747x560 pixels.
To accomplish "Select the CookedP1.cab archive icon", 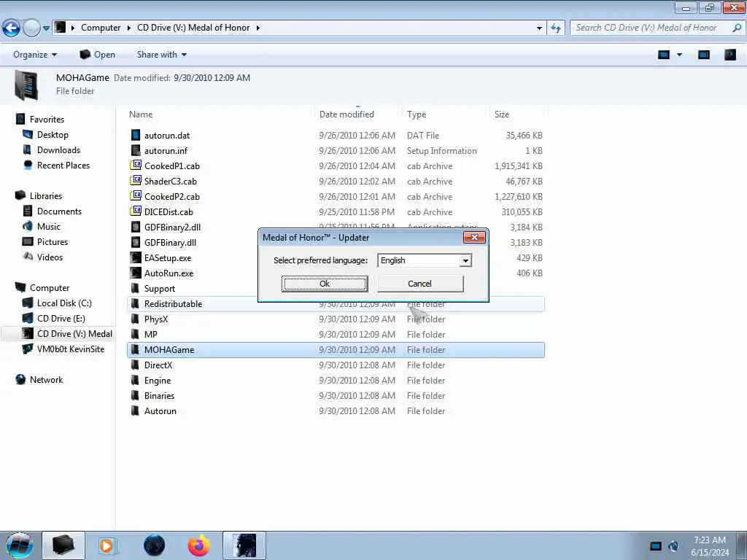I will pos(136,166).
